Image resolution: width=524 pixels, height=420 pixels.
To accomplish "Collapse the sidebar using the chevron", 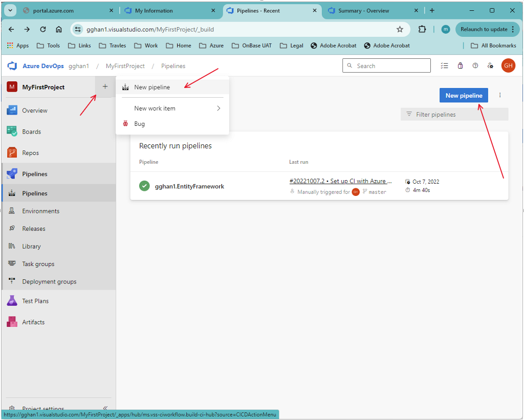I will [x=105, y=408].
